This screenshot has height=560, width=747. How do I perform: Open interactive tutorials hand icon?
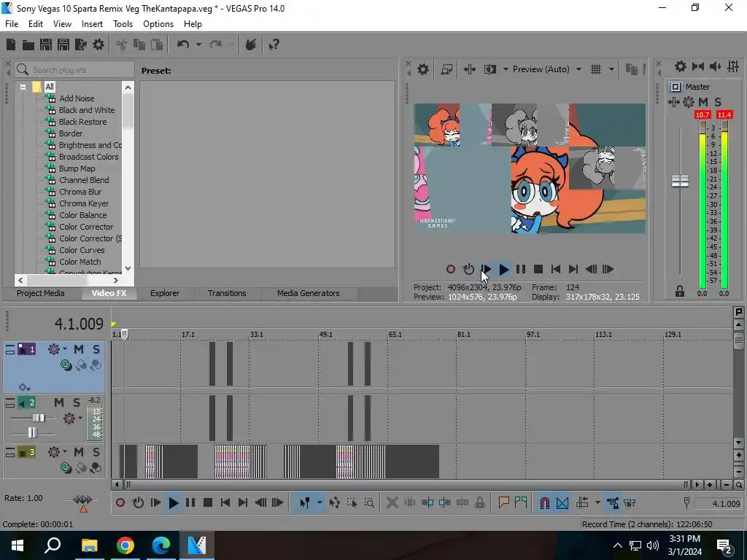click(251, 44)
